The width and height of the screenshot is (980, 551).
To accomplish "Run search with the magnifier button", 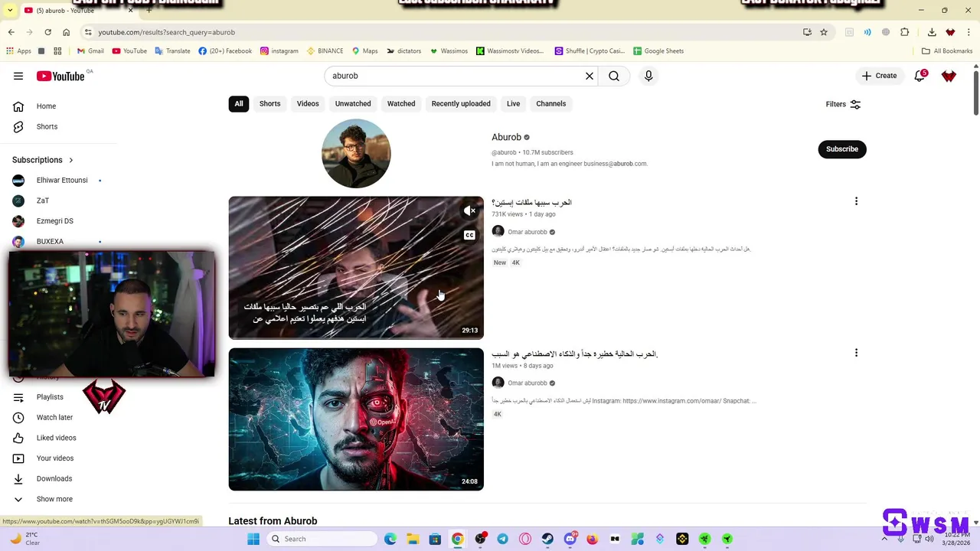I will pos(614,76).
